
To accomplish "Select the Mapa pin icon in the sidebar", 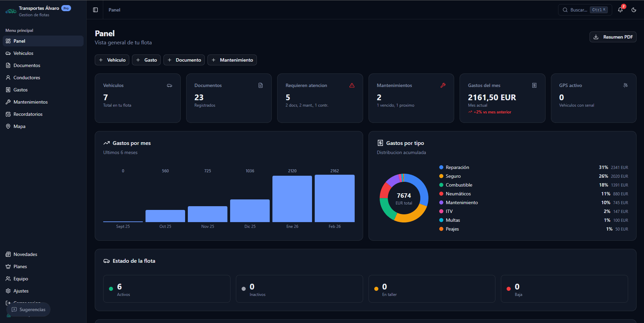I will pos(8,126).
